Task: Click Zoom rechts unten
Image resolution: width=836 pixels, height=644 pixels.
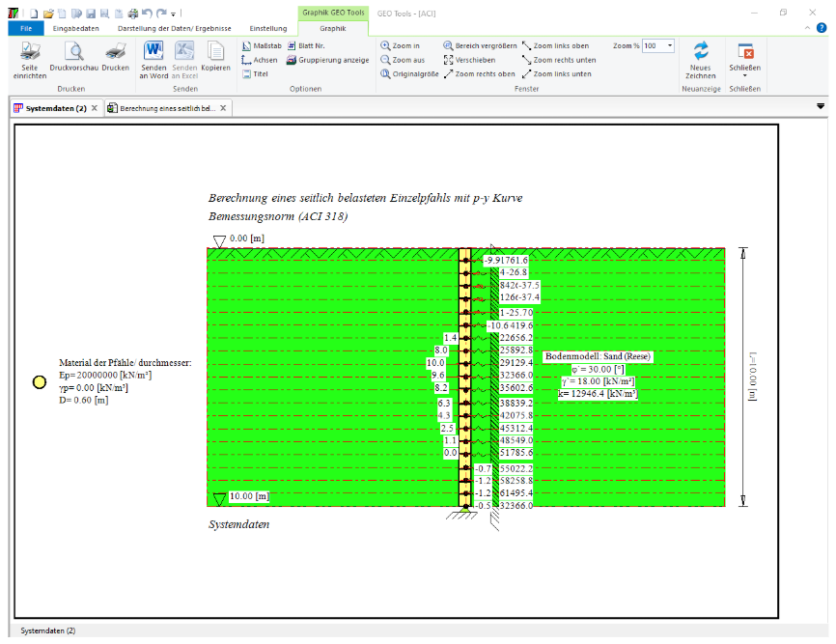Action: pyautogui.click(x=559, y=60)
